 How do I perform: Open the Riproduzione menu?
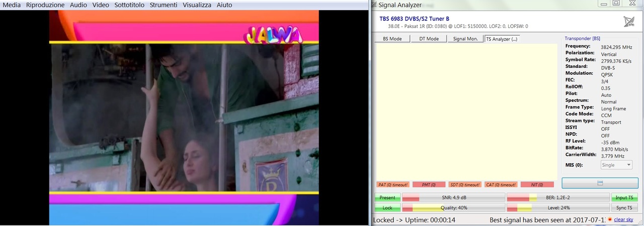(45, 5)
